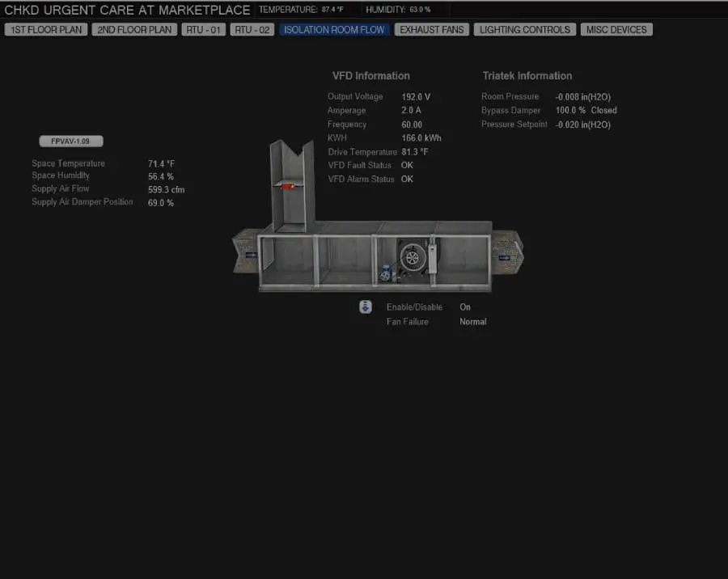Click the fan command icon beside Enable/Disable
728x579 pixels.
coord(366,307)
